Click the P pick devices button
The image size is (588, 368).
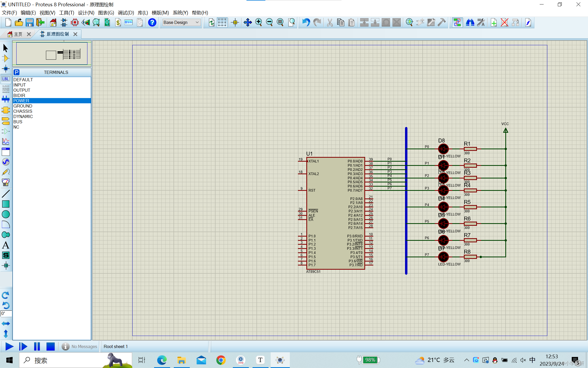click(x=17, y=72)
